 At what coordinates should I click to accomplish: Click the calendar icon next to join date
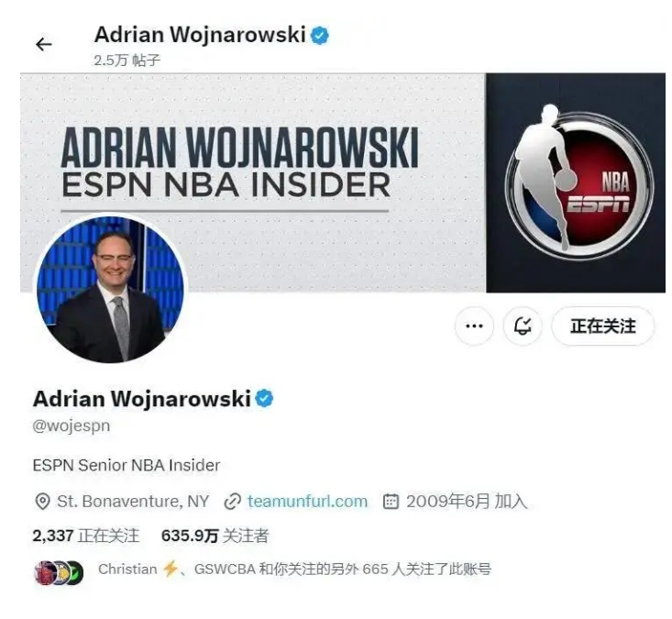pyautogui.click(x=391, y=501)
